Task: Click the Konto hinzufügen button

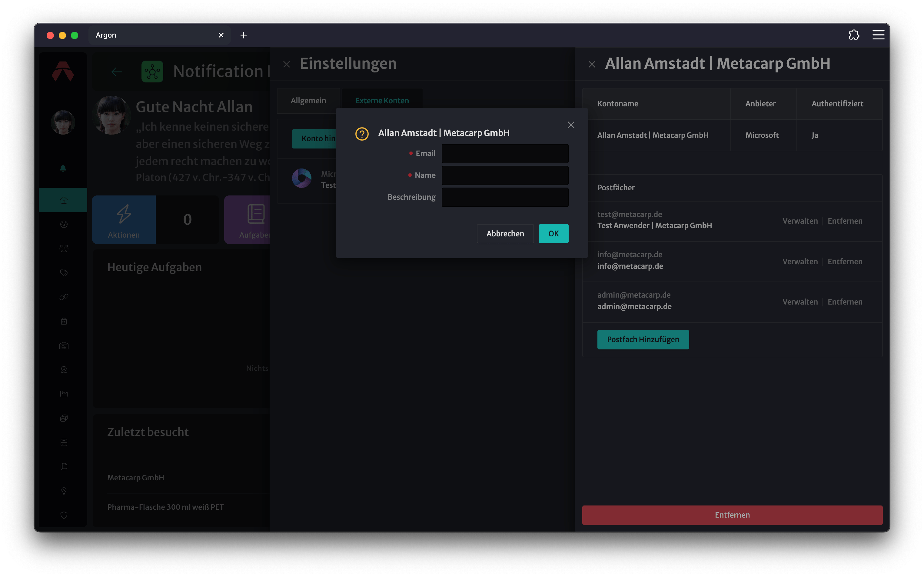Action: [x=314, y=138]
